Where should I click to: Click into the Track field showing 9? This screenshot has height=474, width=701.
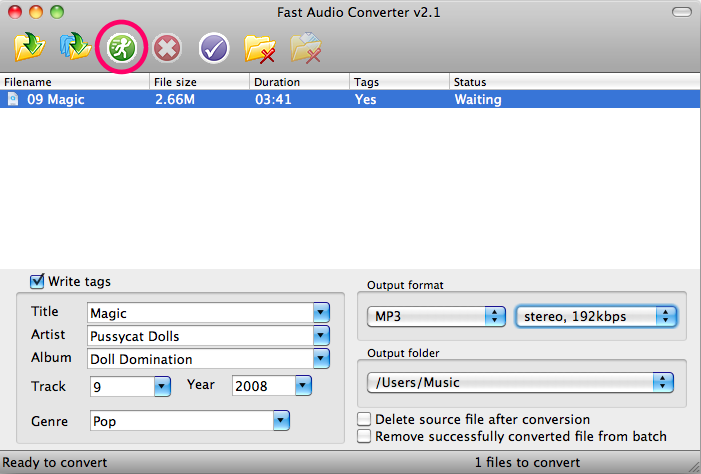pyautogui.click(x=122, y=386)
